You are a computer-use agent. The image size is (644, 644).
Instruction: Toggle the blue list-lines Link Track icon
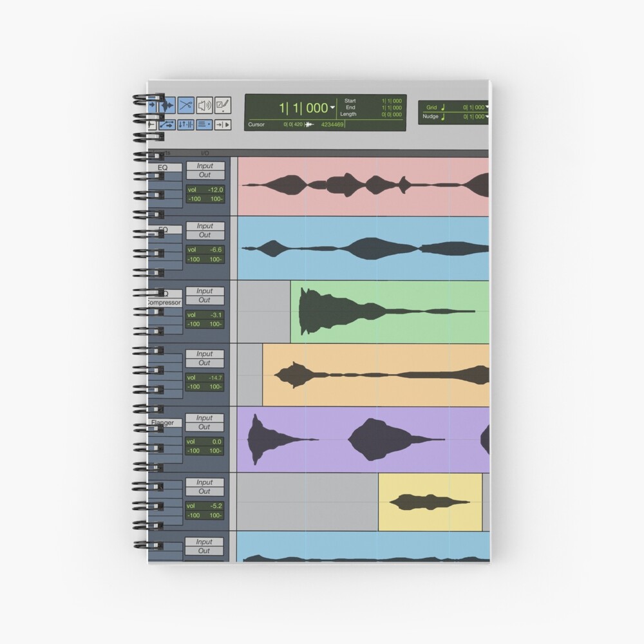(x=204, y=124)
